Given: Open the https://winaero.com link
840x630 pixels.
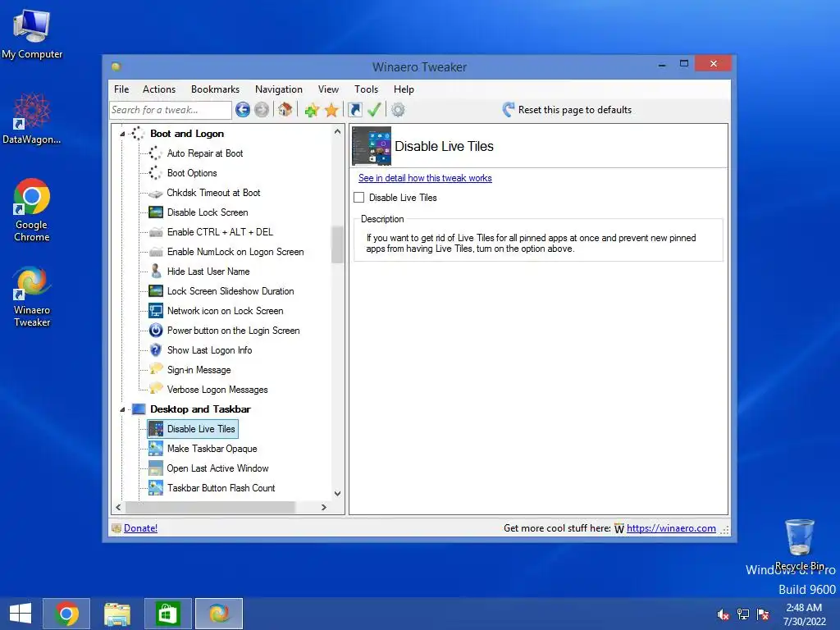Looking at the screenshot, I should tap(671, 528).
